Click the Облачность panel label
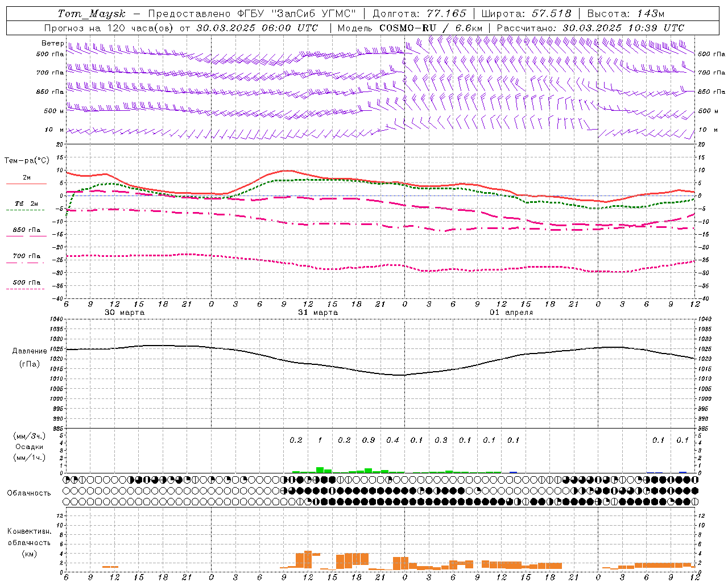 click(29, 493)
